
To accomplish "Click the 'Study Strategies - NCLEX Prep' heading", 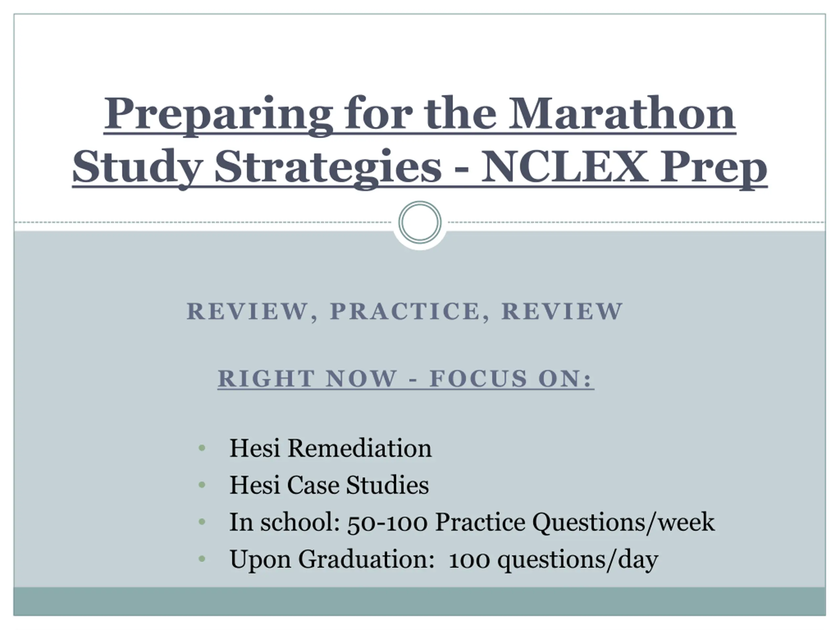I will [x=420, y=168].
